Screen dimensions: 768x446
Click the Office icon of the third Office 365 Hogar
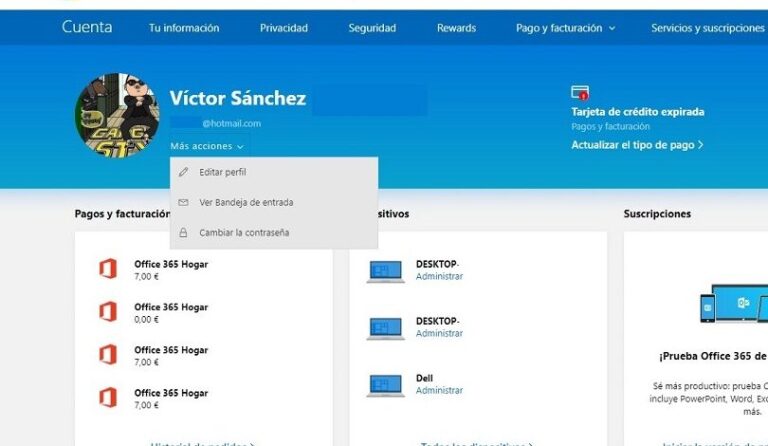tap(108, 354)
